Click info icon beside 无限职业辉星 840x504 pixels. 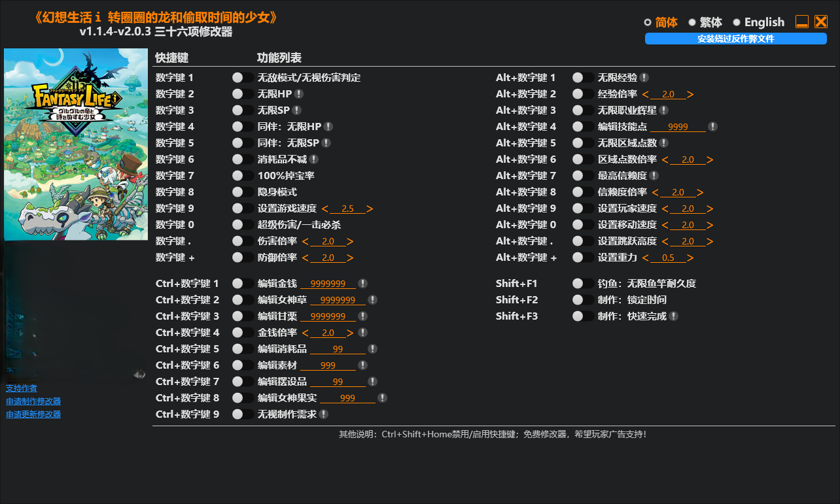point(663,110)
